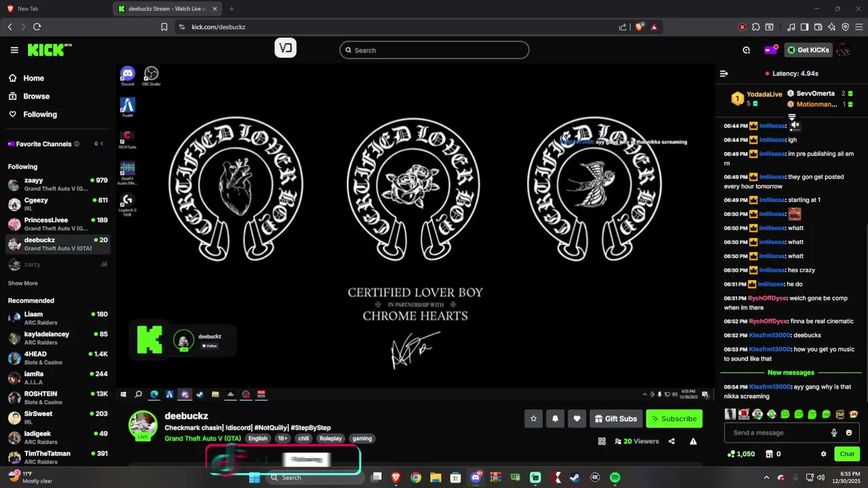Open the chat settings gear icon
This screenshot has width=868, height=488.
[x=823, y=454]
